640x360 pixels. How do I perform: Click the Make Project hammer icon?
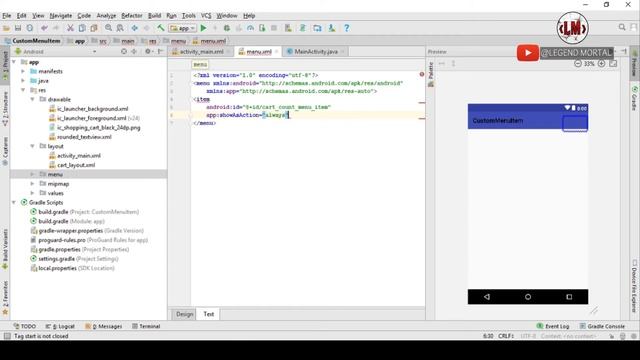pyautogui.click(x=161, y=28)
